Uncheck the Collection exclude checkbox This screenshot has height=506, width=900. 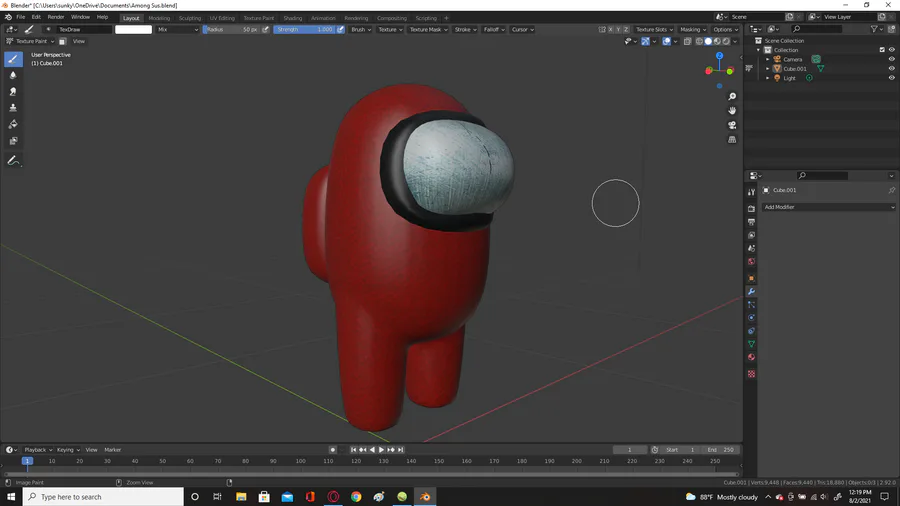coord(882,50)
